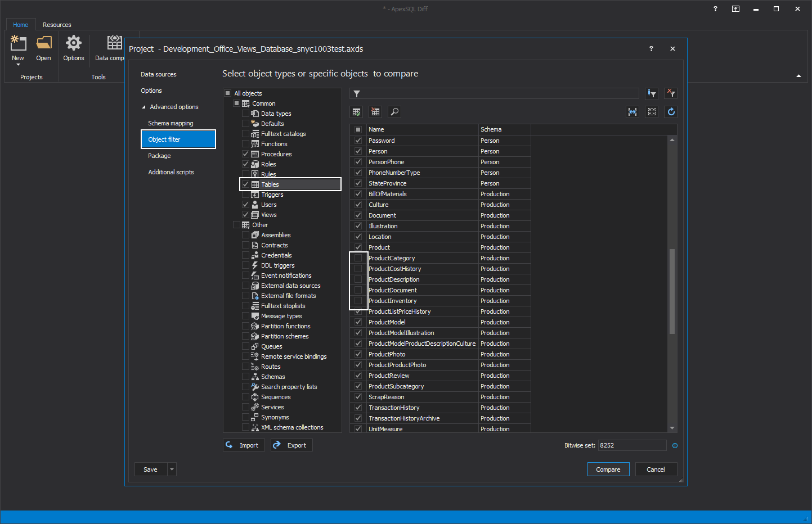Select the Resources ribbon tab
Viewport: 812px width, 524px height.
coord(57,25)
